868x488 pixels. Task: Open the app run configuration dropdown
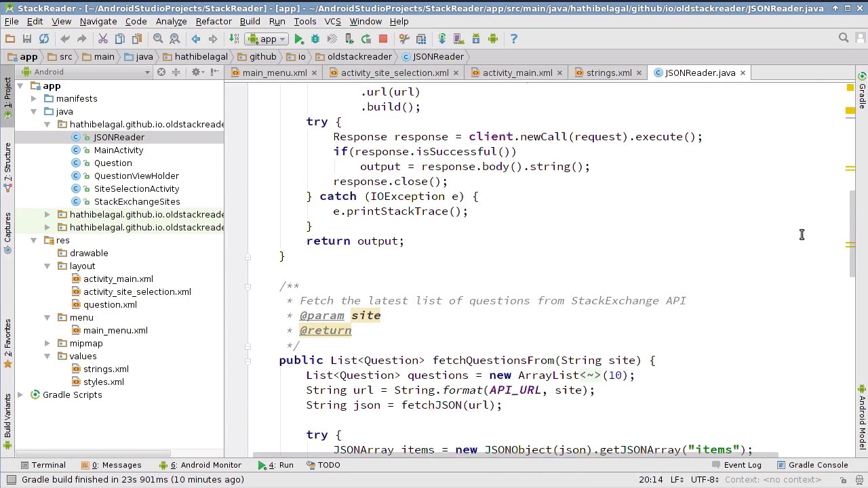269,39
